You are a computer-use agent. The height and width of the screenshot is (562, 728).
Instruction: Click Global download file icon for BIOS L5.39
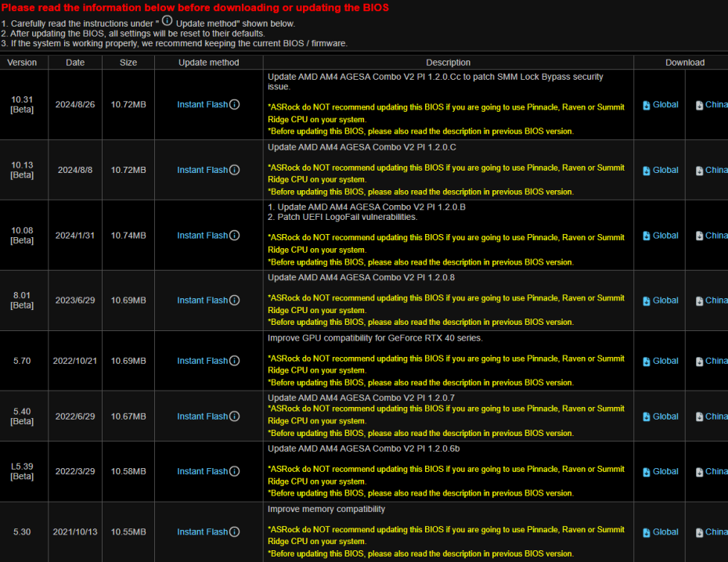pyautogui.click(x=647, y=472)
